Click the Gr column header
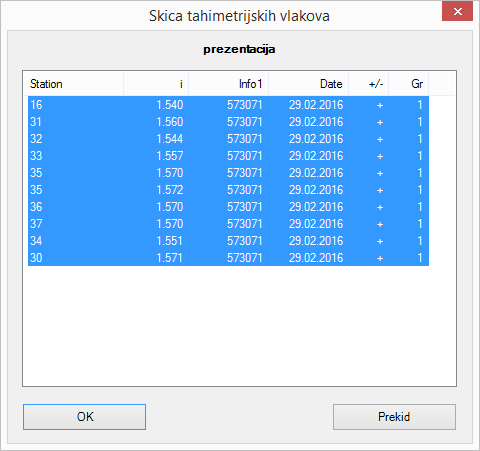The image size is (480, 451). tap(409, 84)
